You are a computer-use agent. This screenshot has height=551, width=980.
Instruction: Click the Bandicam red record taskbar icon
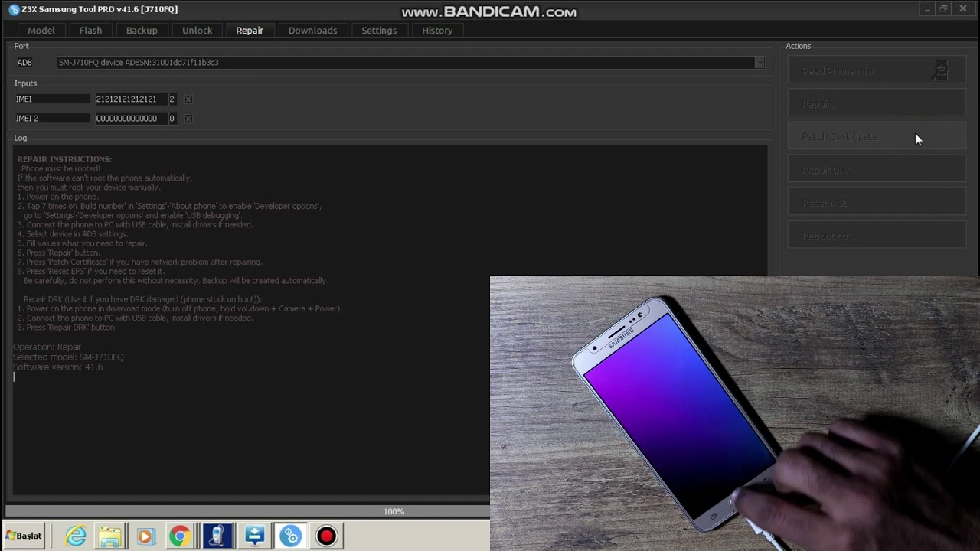pos(327,536)
